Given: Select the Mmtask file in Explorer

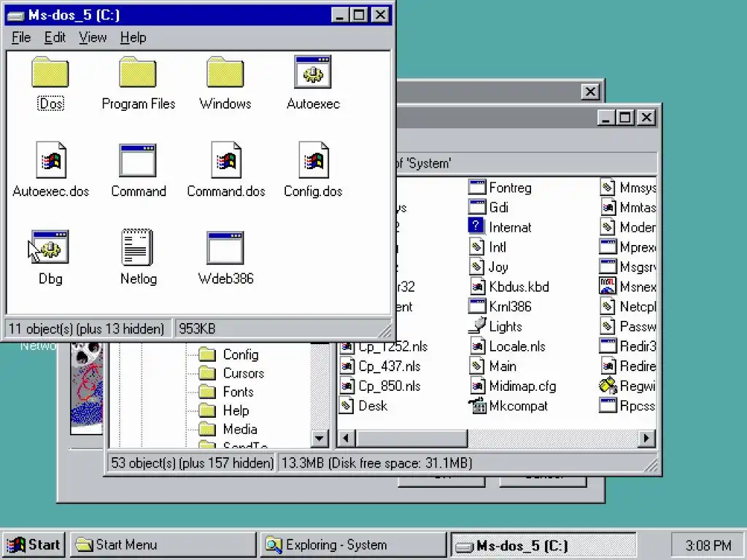Looking at the screenshot, I should coord(628,207).
